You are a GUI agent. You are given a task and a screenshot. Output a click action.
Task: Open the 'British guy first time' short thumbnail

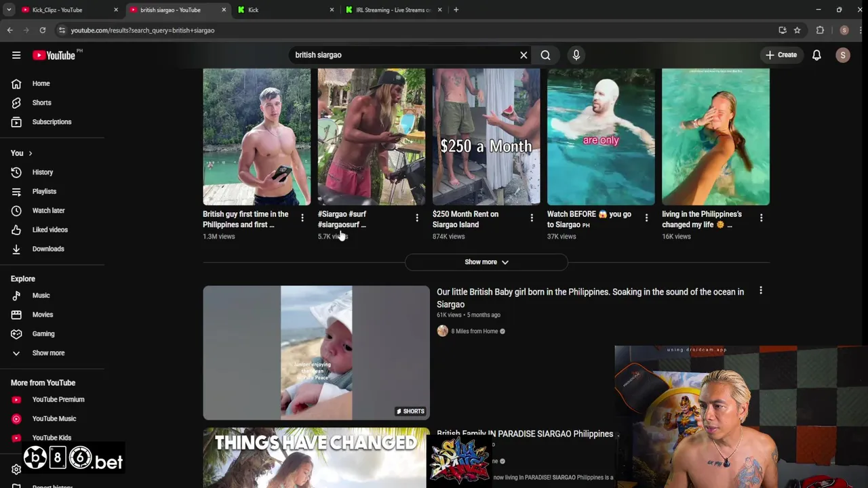256,137
